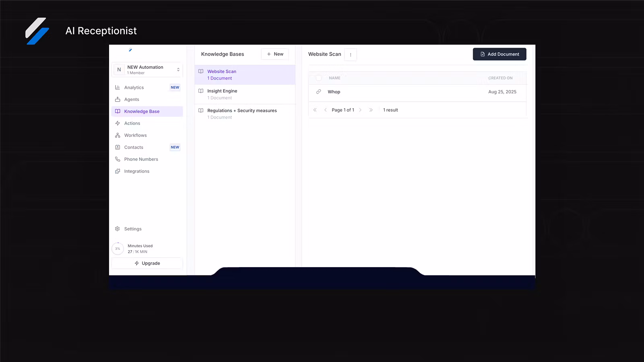Click the Add Document button

pos(499,54)
